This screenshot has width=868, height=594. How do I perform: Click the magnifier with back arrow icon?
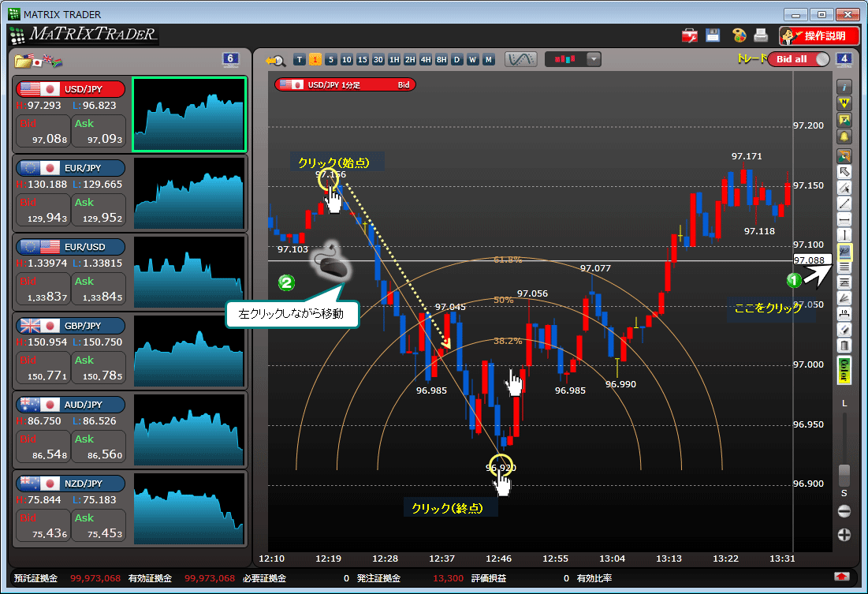pyautogui.click(x=275, y=60)
